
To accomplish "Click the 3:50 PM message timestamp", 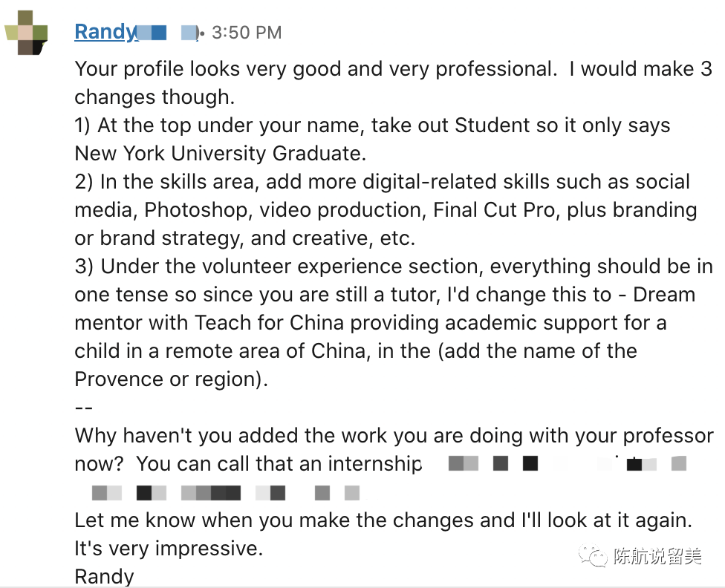I will pos(247,33).
